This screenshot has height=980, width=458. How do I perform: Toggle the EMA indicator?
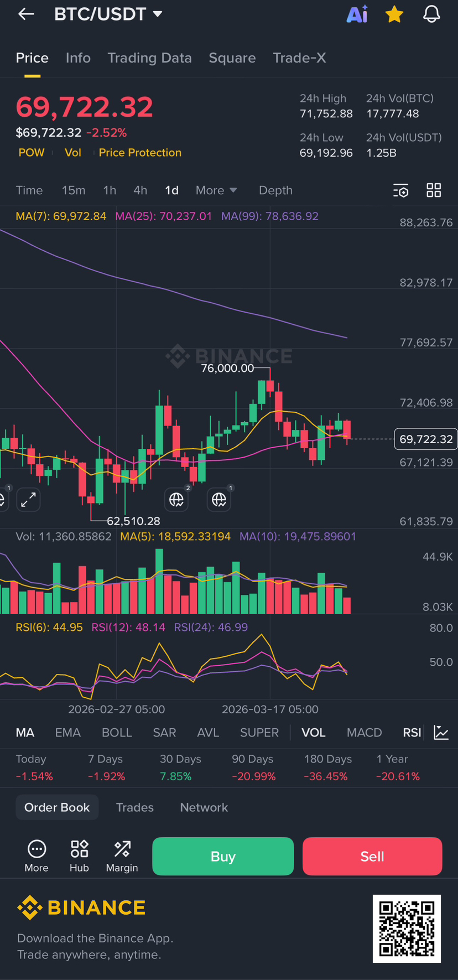68,733
